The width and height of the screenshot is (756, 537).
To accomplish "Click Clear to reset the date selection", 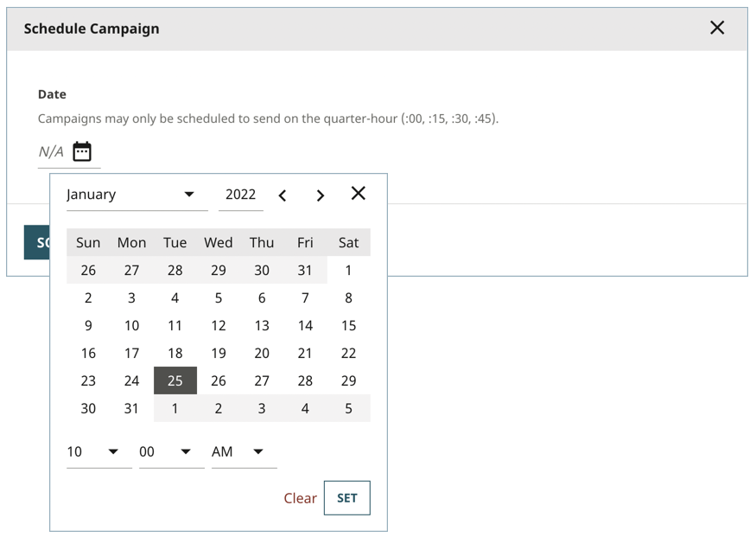I will 300,498.
